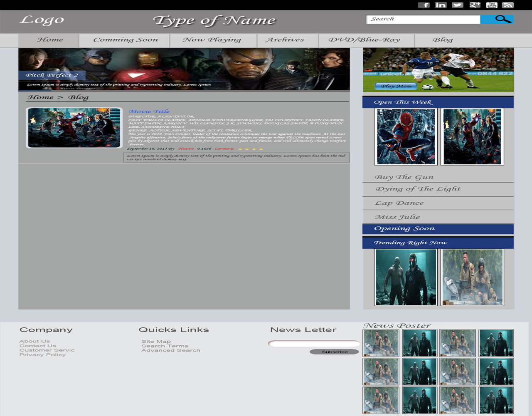Click the Trending Right Now header

(438, 243)
